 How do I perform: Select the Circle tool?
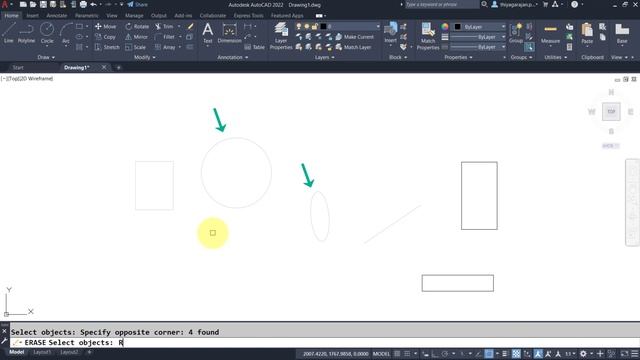point(47,33)
